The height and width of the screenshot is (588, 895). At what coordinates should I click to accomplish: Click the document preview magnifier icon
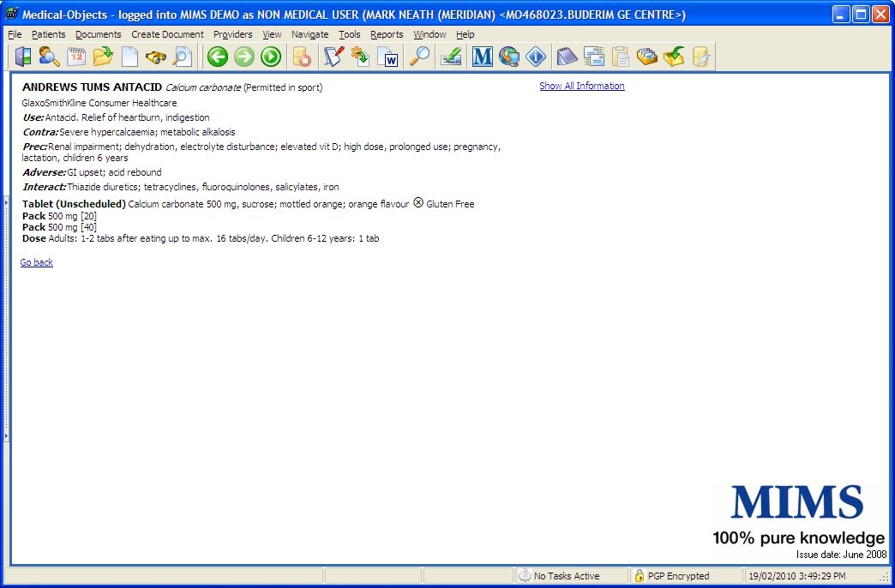click(183, 57)
